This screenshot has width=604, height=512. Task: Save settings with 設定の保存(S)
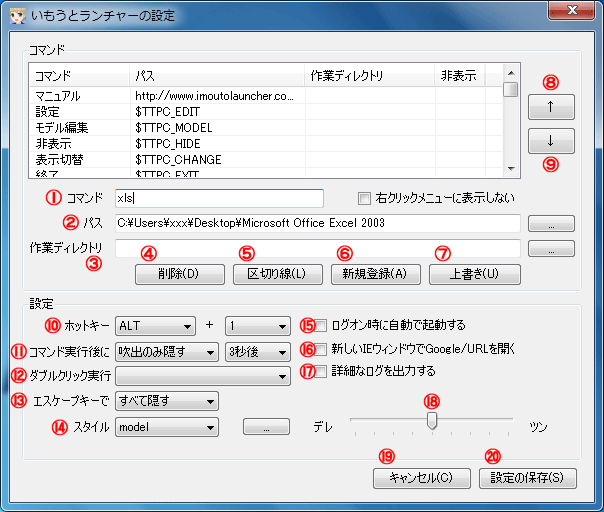coord(527,478)
